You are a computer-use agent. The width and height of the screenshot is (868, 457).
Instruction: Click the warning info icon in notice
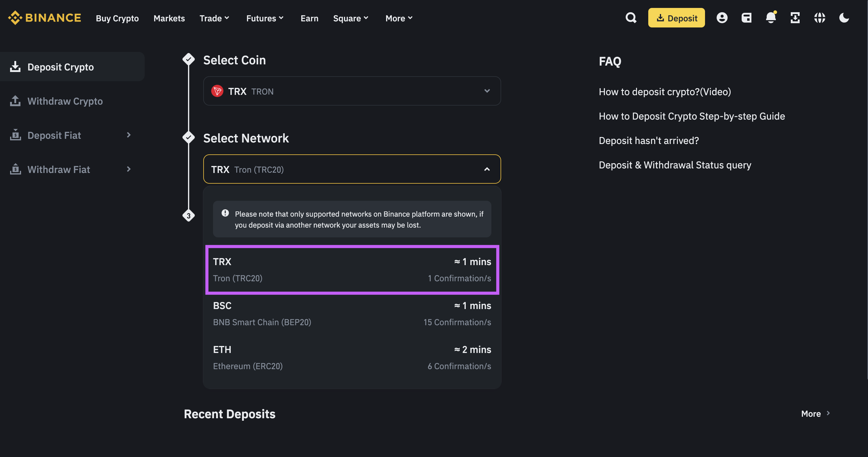[225, 213]
